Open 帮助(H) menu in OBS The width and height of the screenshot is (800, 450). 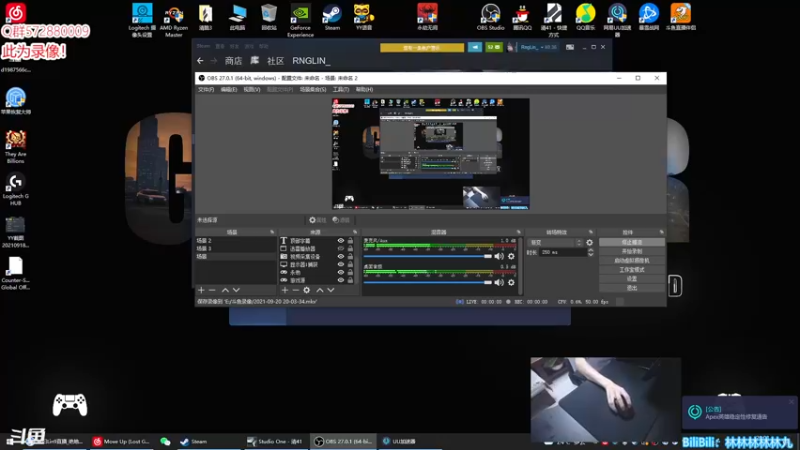pyautogui.click(x=364, y=89)
